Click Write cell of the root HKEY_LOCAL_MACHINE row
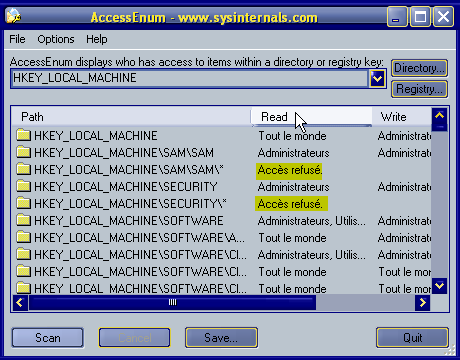The width and height of the screenshot is (460, 360). click(404, 136)
